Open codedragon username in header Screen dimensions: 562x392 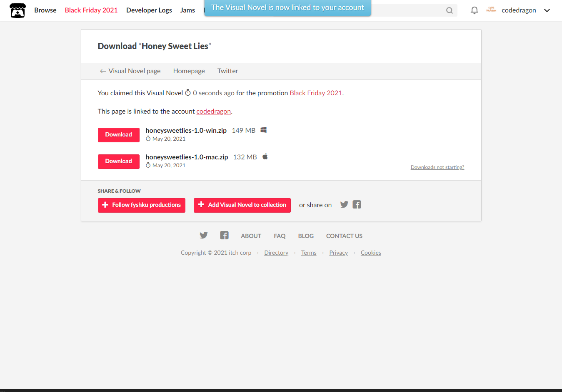519,10
